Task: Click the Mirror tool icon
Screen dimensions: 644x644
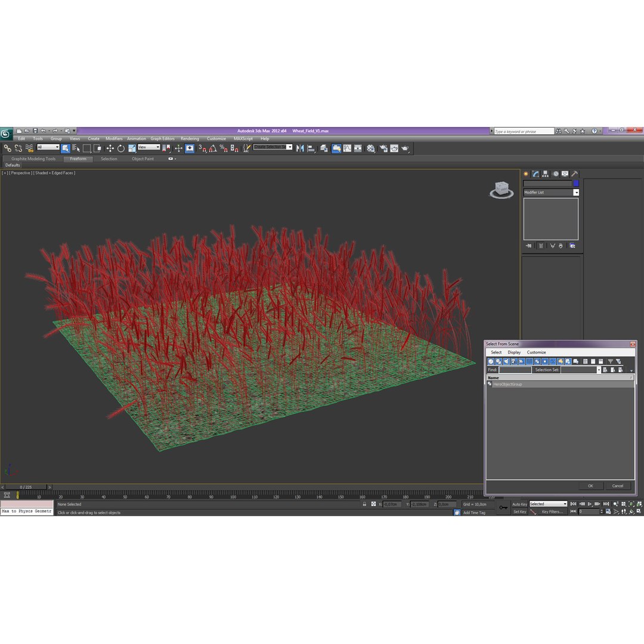Action: point(300,148)
